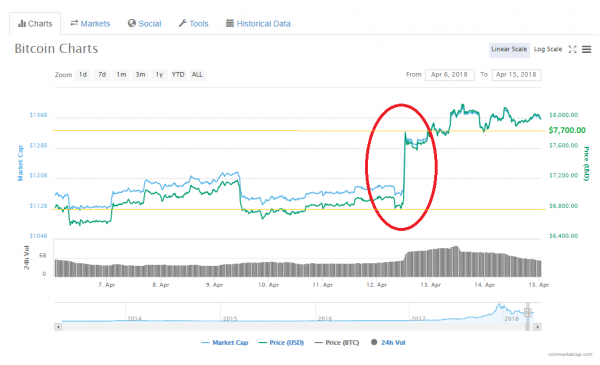The image size is (600, 365).
Task: Click the 9. Apr date label
Action: click(215, 285)
